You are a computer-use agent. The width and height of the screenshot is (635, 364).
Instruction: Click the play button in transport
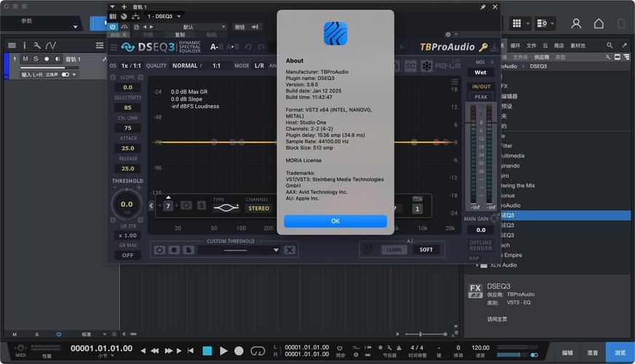point(223,351)
